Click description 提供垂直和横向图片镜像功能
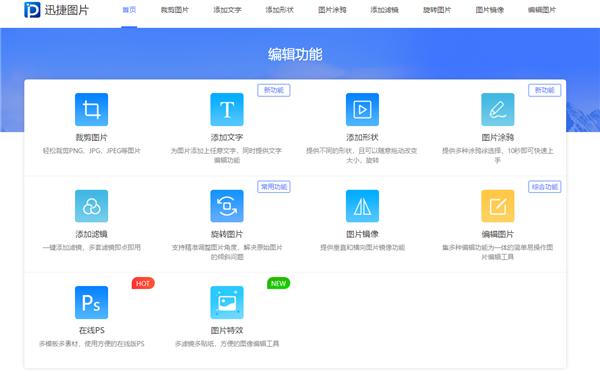 coord(362,247)
